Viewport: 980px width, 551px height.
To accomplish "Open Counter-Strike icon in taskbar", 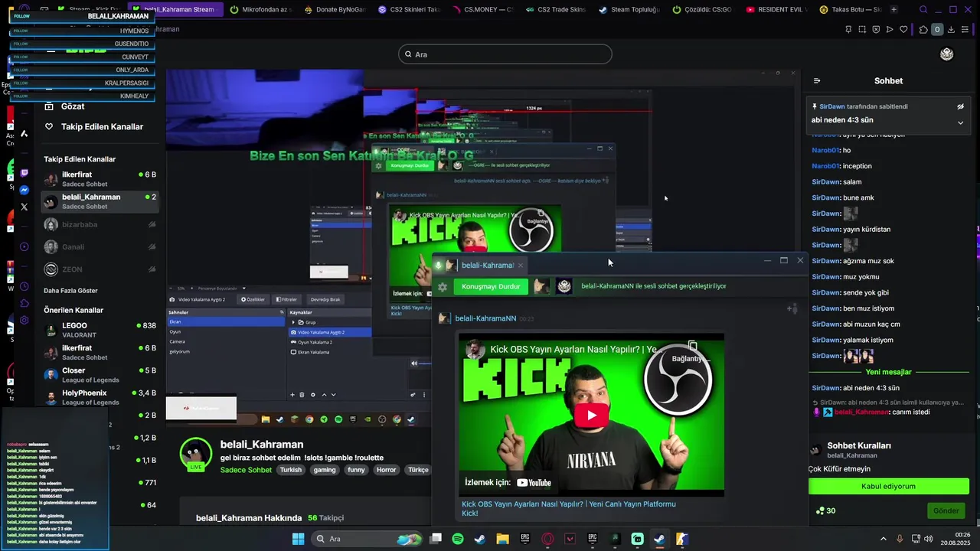I will (x=681, y=539).
